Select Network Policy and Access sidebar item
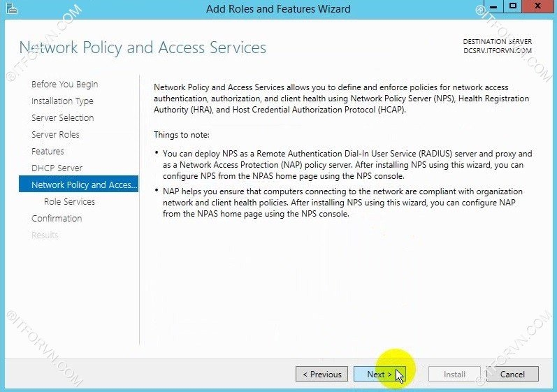The height and width of the screenshot is (392, 557). (x=79, y=185)
